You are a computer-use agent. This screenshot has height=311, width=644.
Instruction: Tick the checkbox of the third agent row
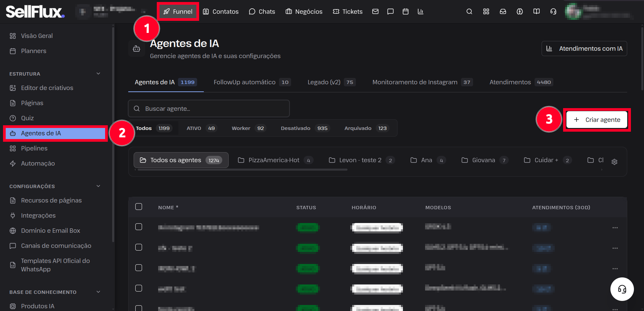tap(139, 268)
